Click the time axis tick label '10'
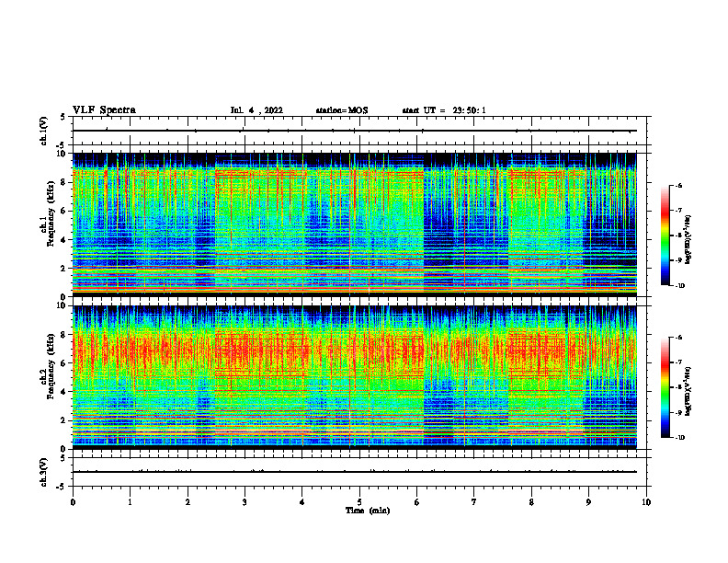The width and height of the screenshot is (728, 563). [646, 502]
